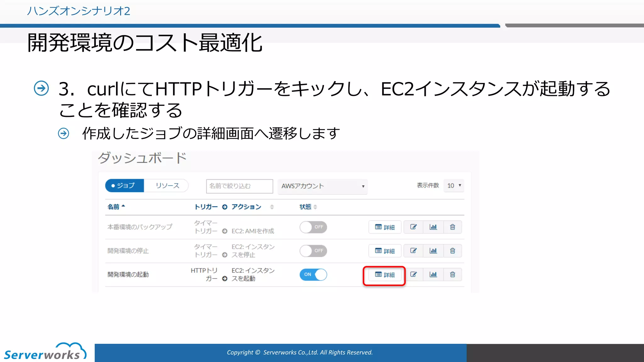Viewport: 644px width, 362px height.
Task: Sort by the 名前 column header
Action: pyautogui.click(x=116, y=207)
